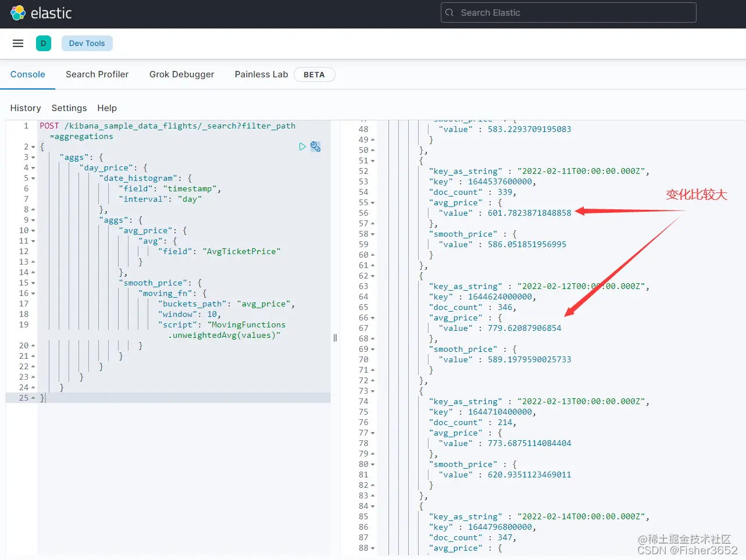Collapse response avg_price block at line 55
This screenshot has height=560, width=746.
pyautogui.click(x=373, y=203)
